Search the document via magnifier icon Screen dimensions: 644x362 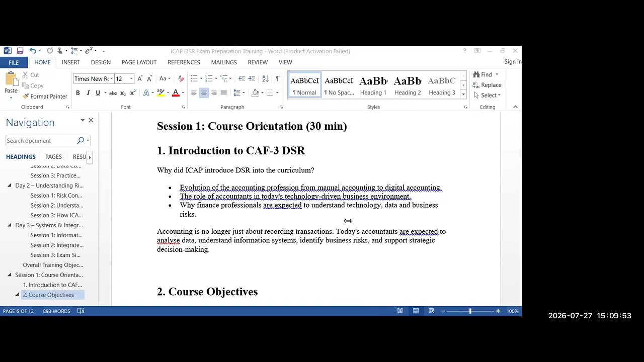coord(80,141)
